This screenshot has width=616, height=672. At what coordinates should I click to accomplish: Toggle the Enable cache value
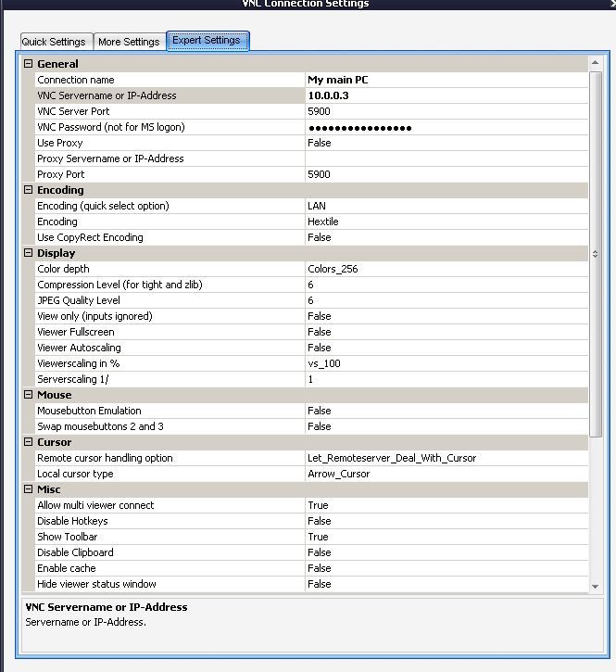pos(446,568)
